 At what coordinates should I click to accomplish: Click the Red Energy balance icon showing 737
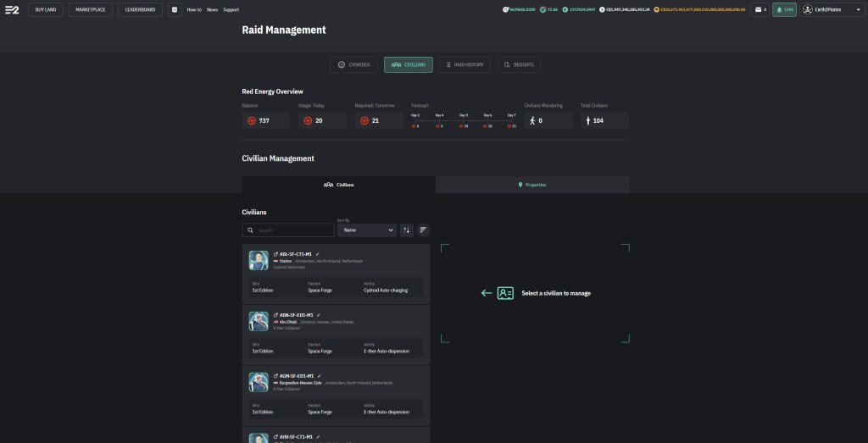coord(252,121)
